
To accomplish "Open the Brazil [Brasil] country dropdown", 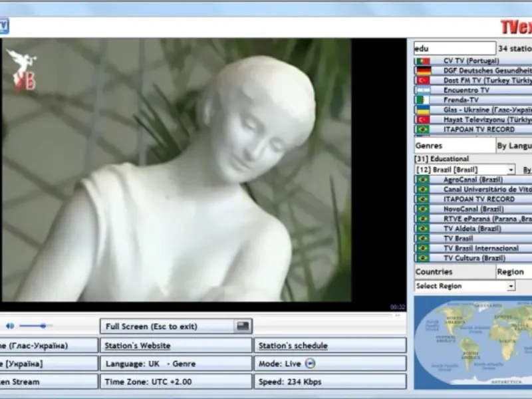I will [511, 170].
